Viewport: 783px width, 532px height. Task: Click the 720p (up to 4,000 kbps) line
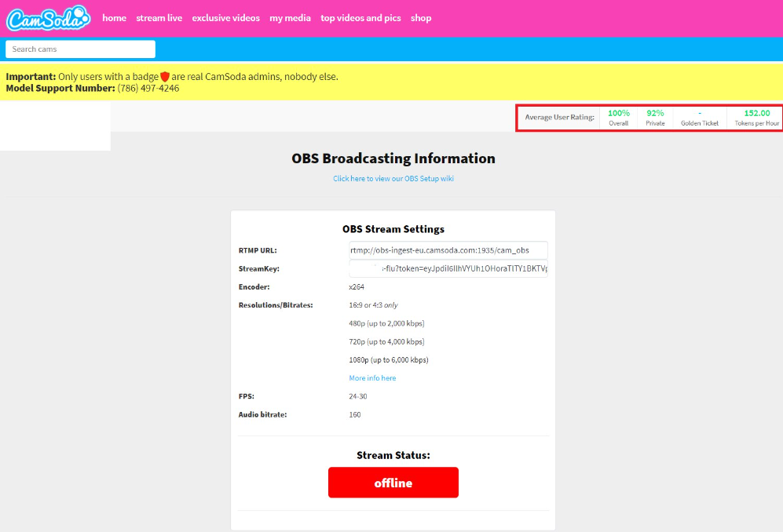click(x=386, y=342)
